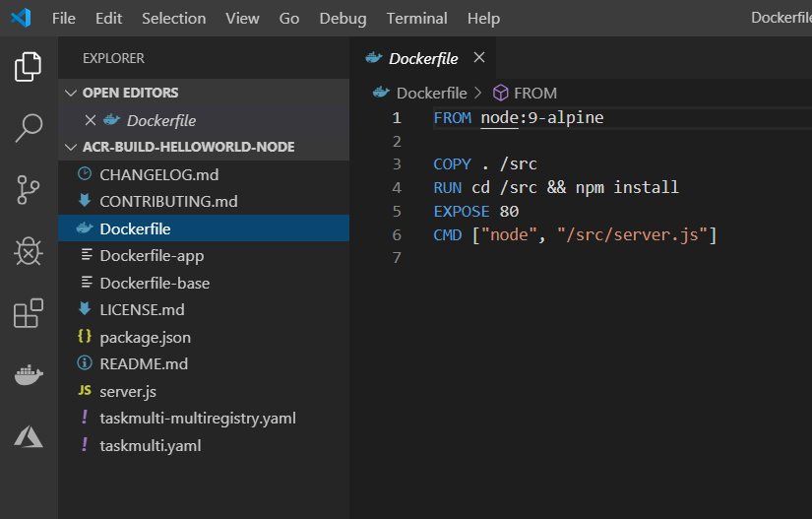Close the Dockerfile editor tab
Viewport: 812px width, 519px height.
coord(479,57)
